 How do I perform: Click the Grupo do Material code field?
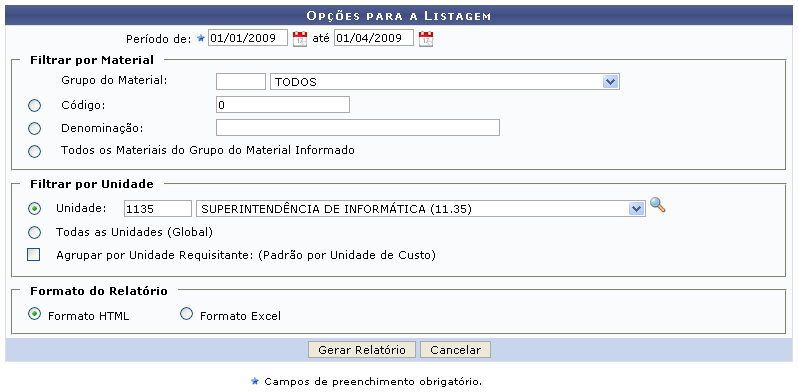[241, 81]
